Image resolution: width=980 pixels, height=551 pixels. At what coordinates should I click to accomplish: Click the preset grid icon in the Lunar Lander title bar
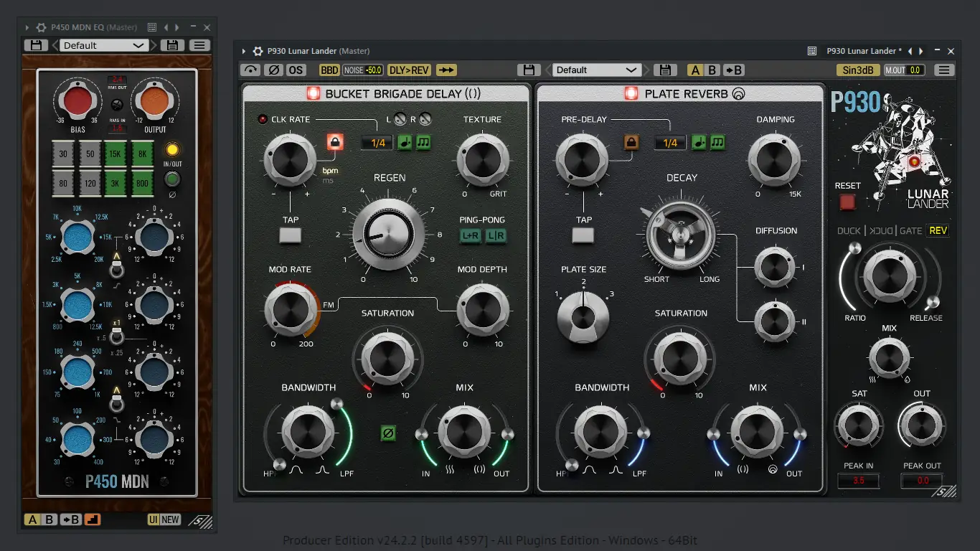tap(812, 51)
